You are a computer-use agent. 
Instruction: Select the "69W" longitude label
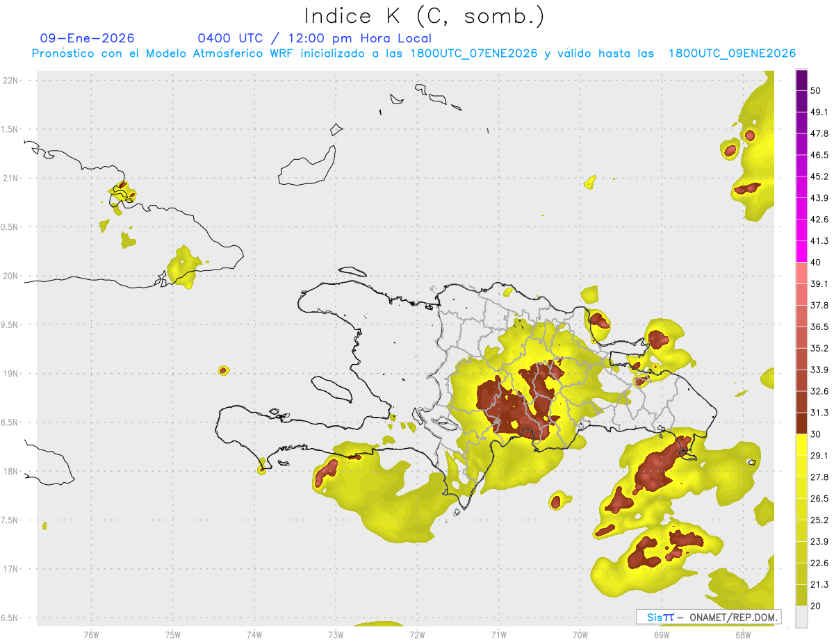click(662, 634)
